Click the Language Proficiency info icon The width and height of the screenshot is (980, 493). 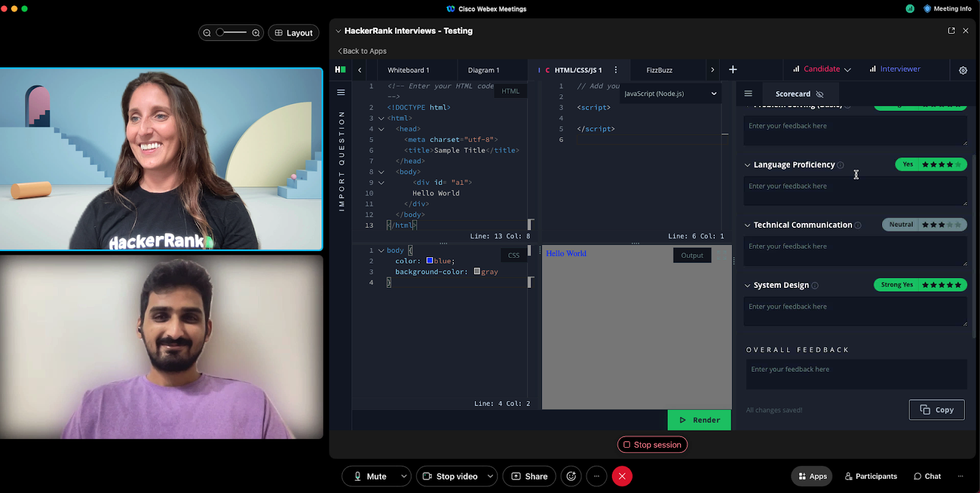840,165
